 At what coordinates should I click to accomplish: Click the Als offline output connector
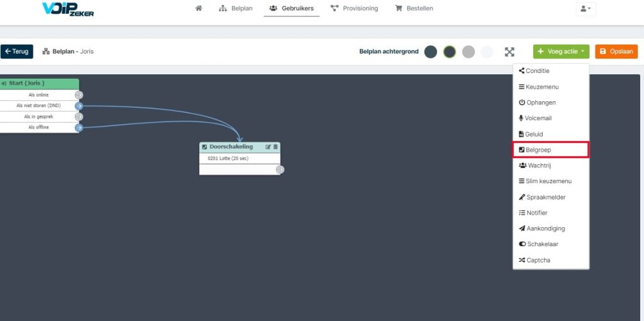tap(79, 128)
